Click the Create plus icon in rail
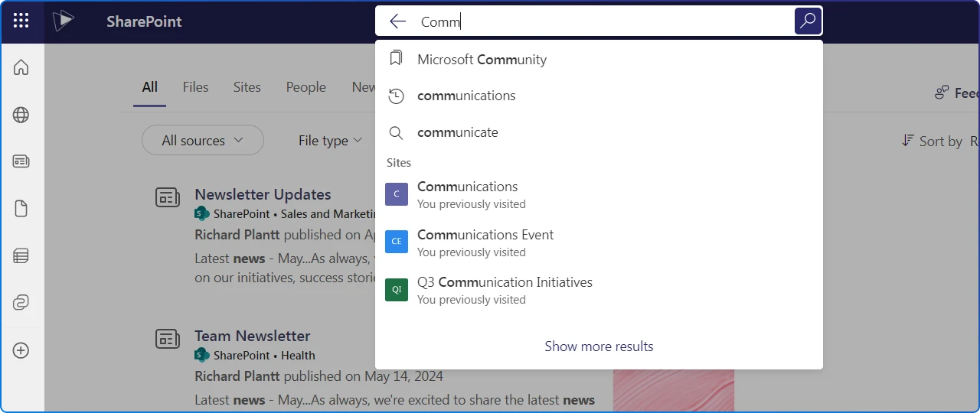 pyautogui.click(x=21, y=350)
